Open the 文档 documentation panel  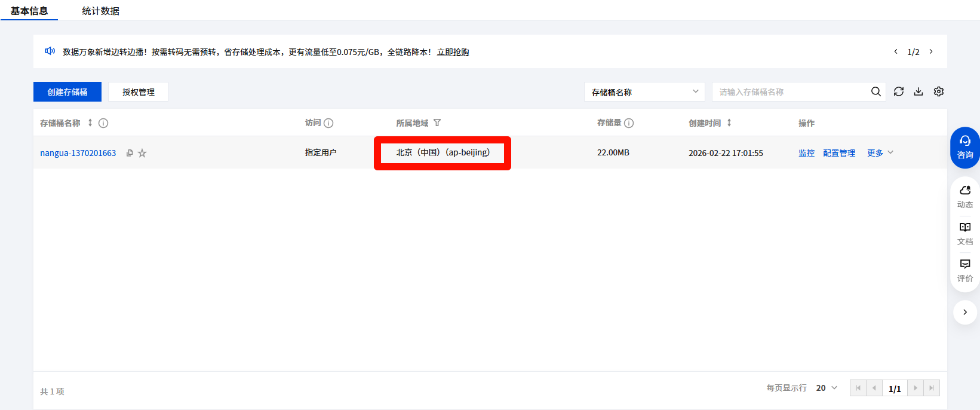964,233
